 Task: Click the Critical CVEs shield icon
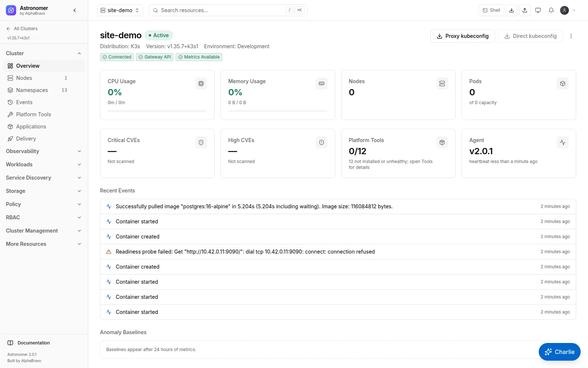[201, 142]
